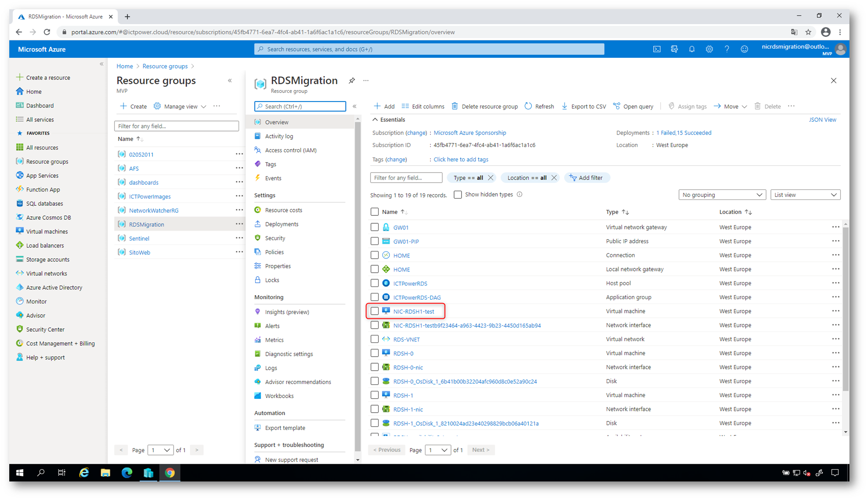Open Locks under Settings
This screenshot has height=500, width=868.
tap(272, 280)
